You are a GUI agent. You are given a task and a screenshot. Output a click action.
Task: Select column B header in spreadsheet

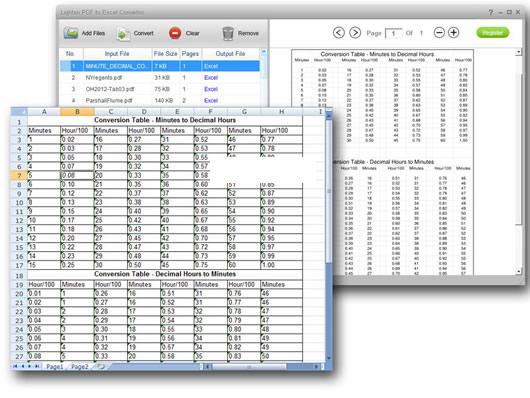click(x=77, y=112)
